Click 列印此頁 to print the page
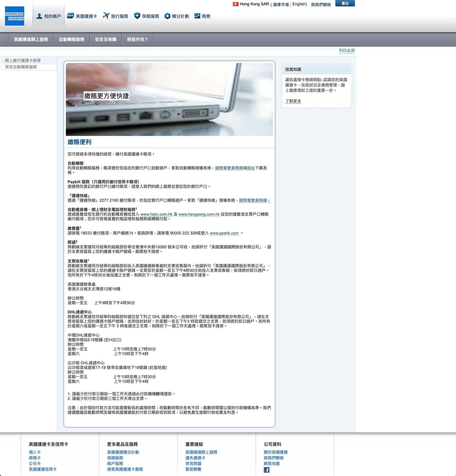 (347, 50)
